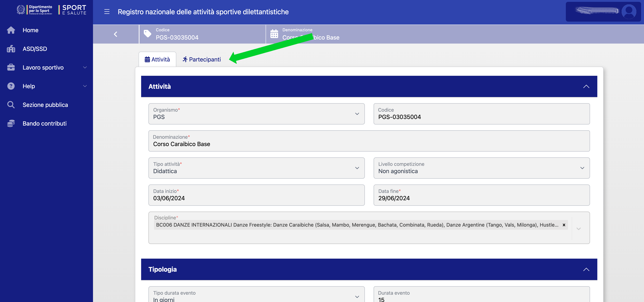Click the Lavoro sportivo briefcase icon

click(11, 68)
